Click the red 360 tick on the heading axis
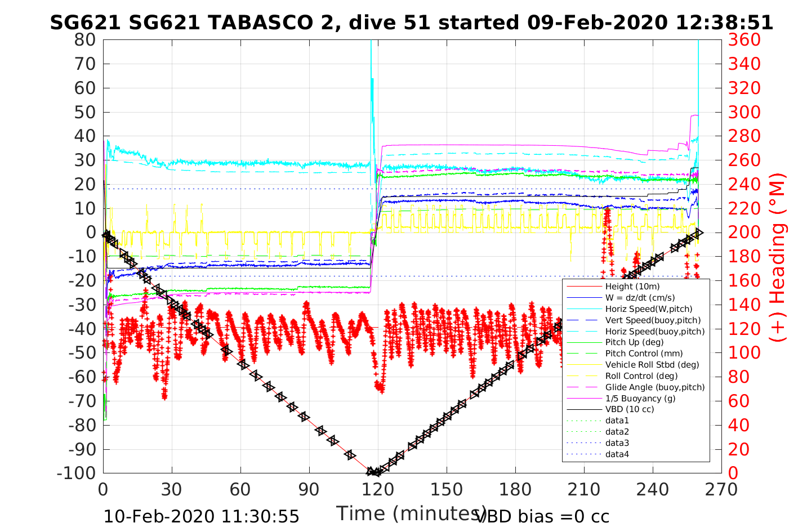This screenshot has height=532, width=798. pyautogui.click(x=744, y=40)
